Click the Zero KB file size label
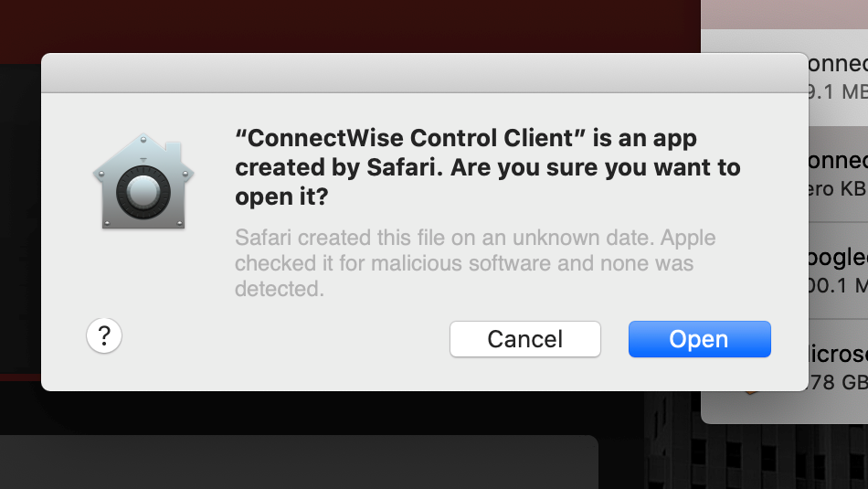 (x=838, y=188)
